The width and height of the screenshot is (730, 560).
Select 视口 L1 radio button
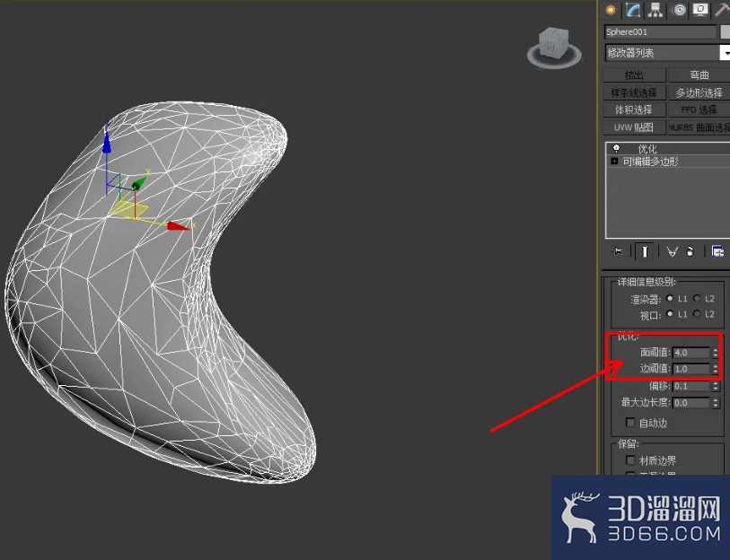click(x=670, y=314)
